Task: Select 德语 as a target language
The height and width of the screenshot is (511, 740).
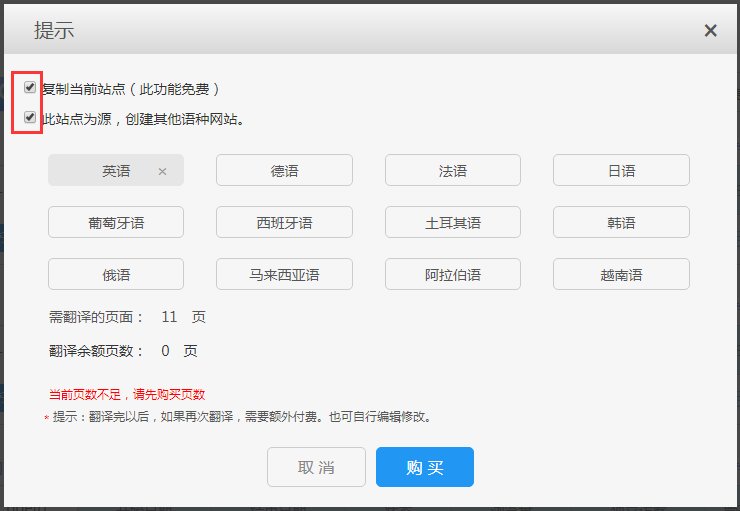Action: coord(284,171)
